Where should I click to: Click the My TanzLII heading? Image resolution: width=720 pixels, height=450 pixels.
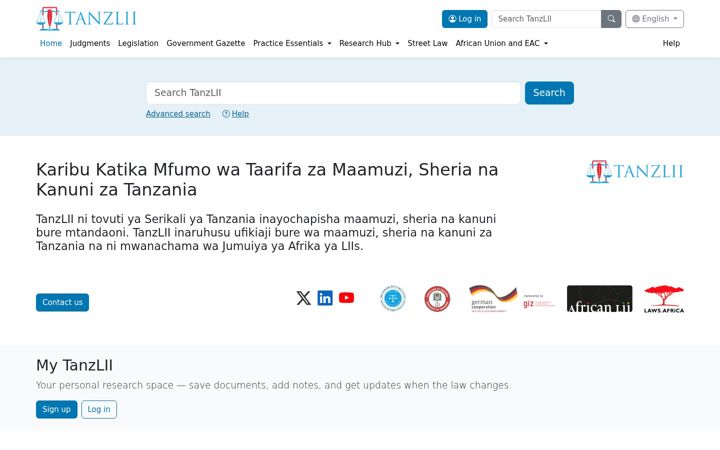74,365
